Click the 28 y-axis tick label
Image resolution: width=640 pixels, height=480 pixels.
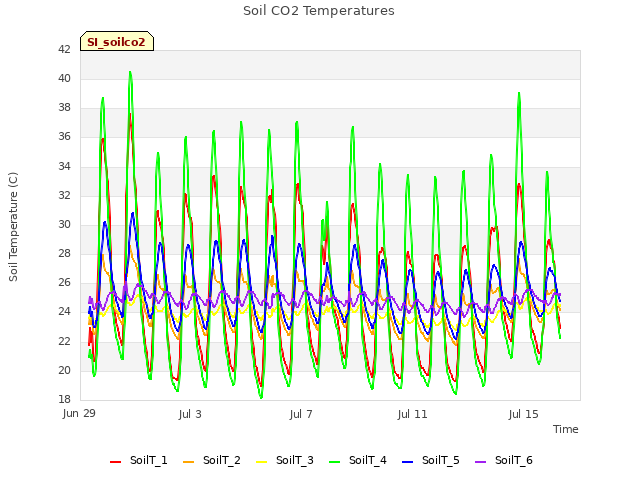(x=64, y=253)
